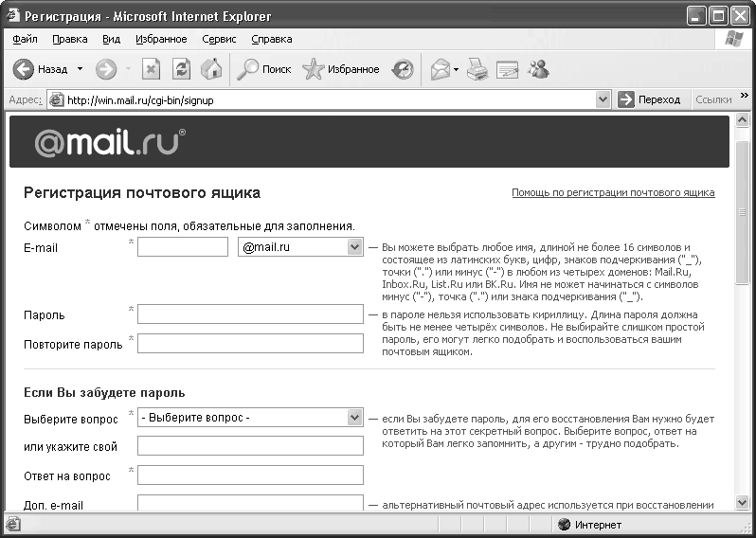Click the Ответ на вопрос input field

point(250,475)
